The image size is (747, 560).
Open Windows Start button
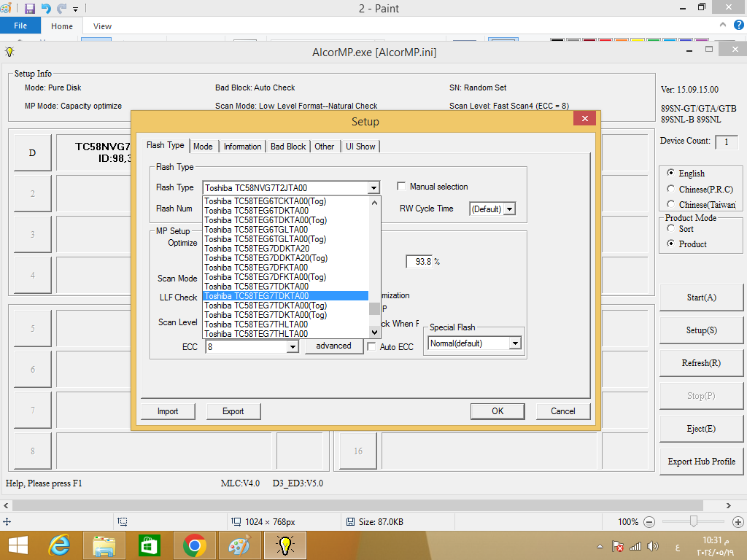[18, 545]
